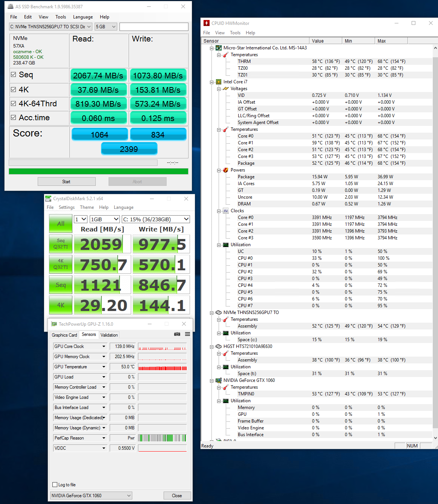The width and height of the screenshot is (438, 504).
Task: Uncheck the 4K test in AS SSD
Action: (x=14, y=90)
